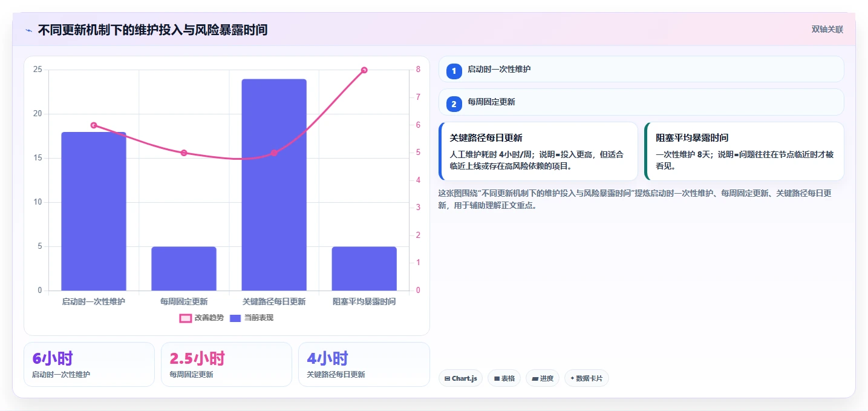868x411 pixels.
Task: Click the trend point on the 关键路径每日更新 bar
Action: click(x=274, y=153)
